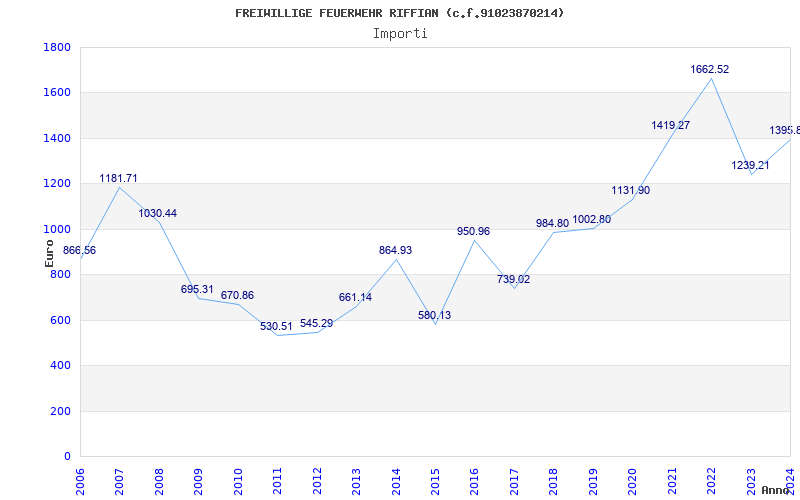Select the Importi subtitle text
This screenshot has height=500, width=800.
(400, 33)
